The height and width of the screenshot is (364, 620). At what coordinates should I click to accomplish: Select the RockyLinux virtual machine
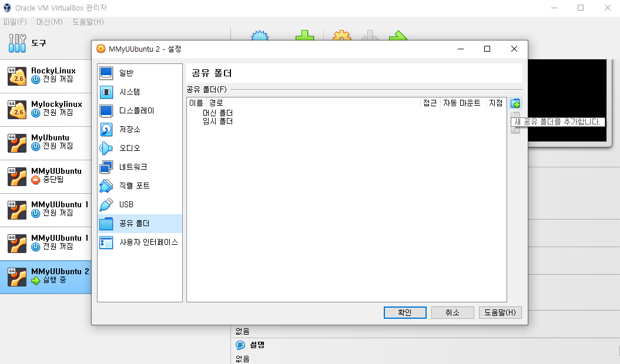pos(45,76)
